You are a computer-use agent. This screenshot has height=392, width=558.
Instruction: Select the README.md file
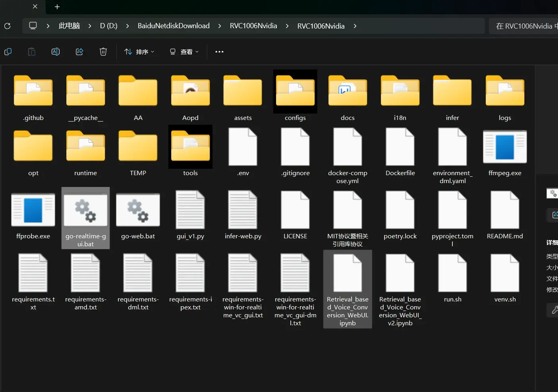(505, 216)
